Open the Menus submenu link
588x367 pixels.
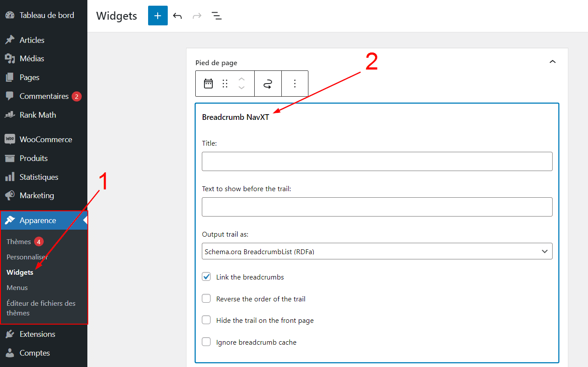(x=17, y=287)
